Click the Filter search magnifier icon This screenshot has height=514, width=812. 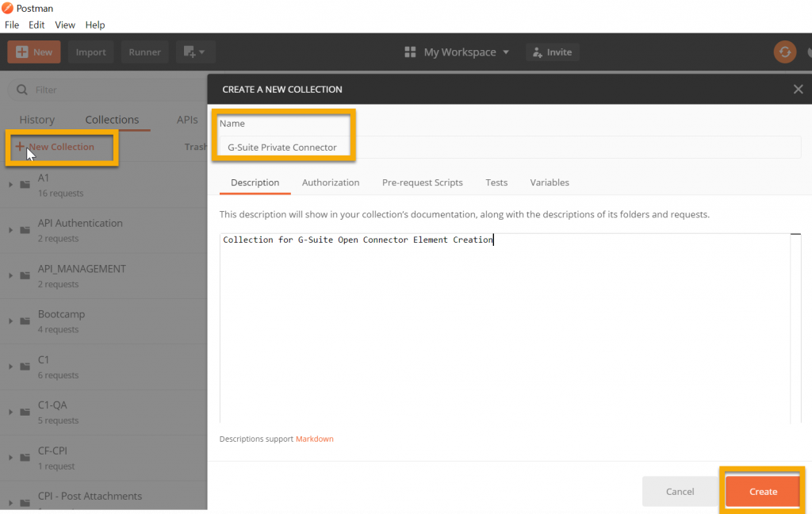(x=21, y=90)
